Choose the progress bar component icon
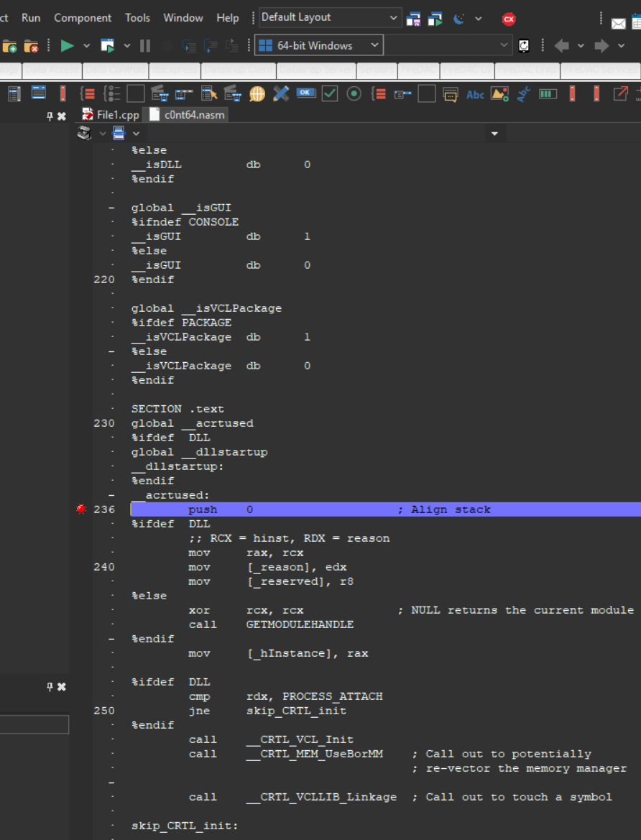The width and height of the screenshot is (641, 840). 548,94
